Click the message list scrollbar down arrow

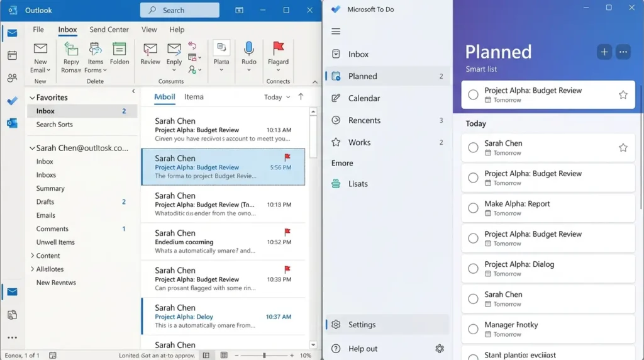313,345
